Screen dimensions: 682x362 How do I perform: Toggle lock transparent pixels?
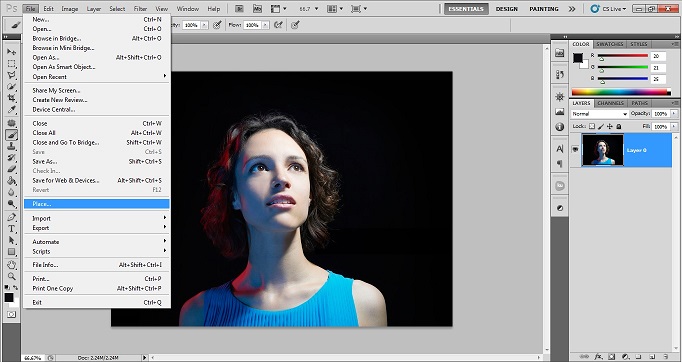[x=592, y=126]
